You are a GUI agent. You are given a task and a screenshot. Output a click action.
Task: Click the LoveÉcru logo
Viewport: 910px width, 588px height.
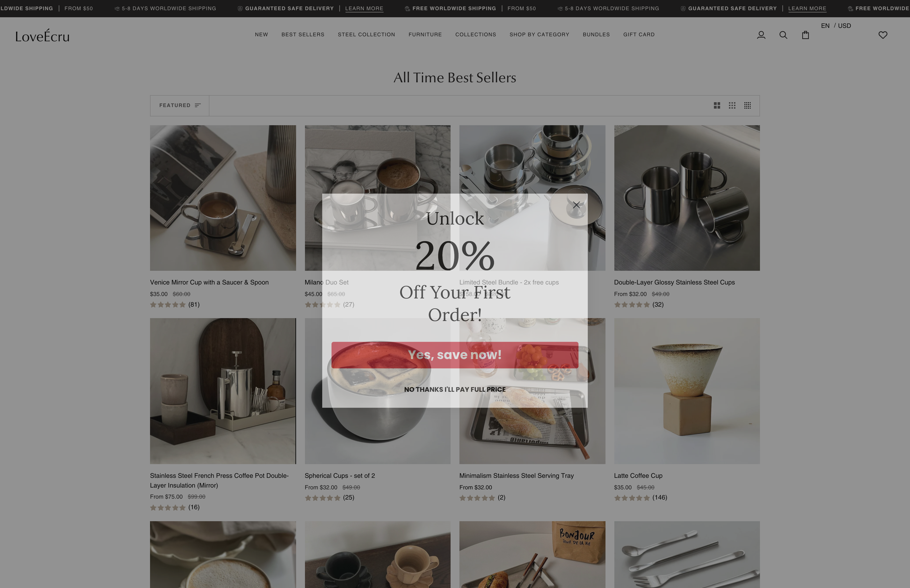pyautogui.click(x=42, y=36)
